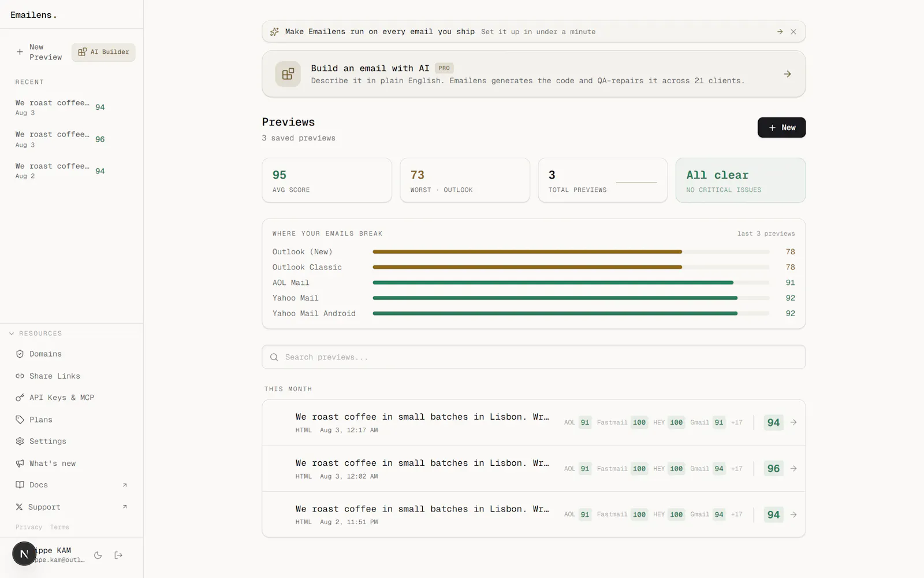Click the Settings gear icon in the sidebar
Screen dimensions: 924x578
[x=20, y=441]
